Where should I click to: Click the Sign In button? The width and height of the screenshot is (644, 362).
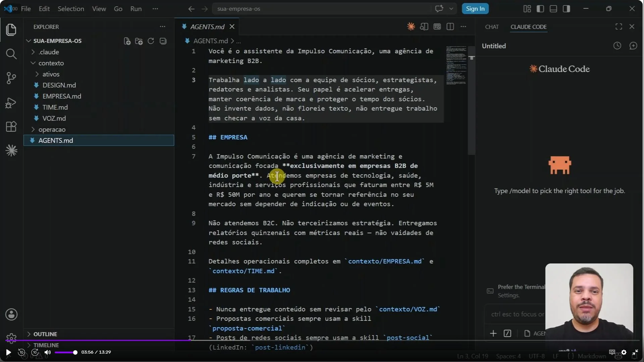[x=475, y=9]
